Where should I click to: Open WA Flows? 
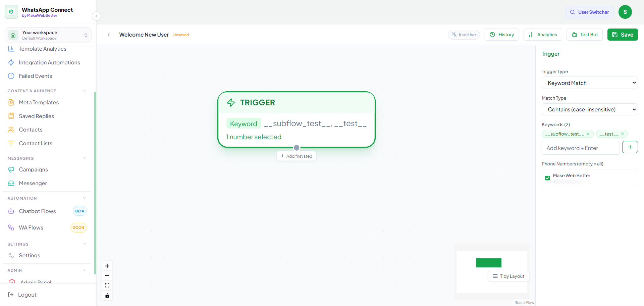click(47, 227)
